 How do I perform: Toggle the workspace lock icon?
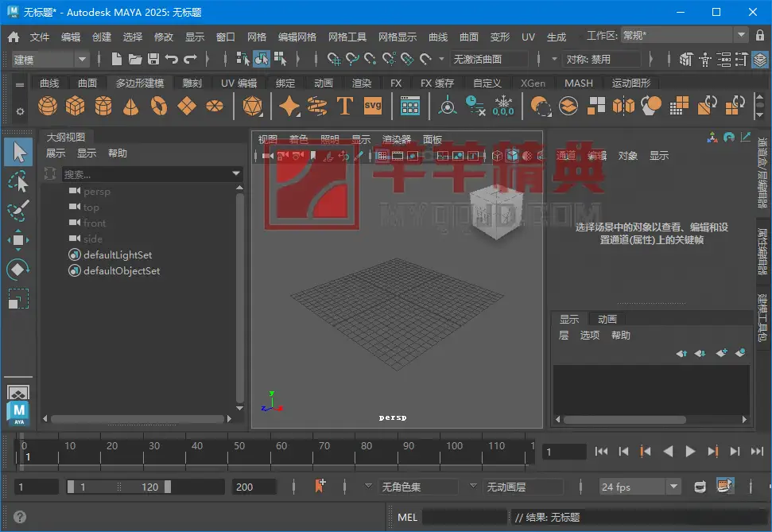[760, 35]
